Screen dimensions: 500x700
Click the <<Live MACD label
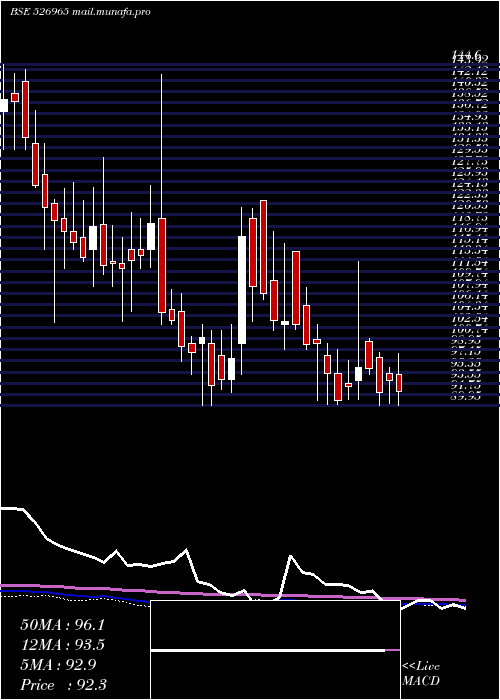pyautogui.click(x=421, y=674)
